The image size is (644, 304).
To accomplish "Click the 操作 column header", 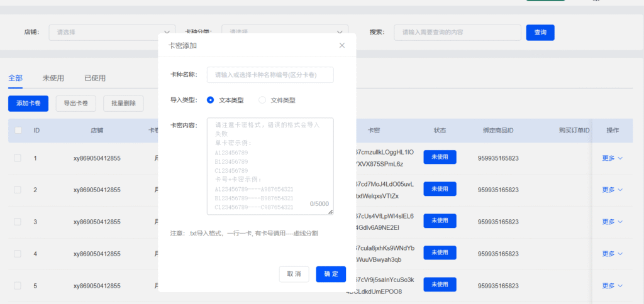I will click(x=613, y=131).
